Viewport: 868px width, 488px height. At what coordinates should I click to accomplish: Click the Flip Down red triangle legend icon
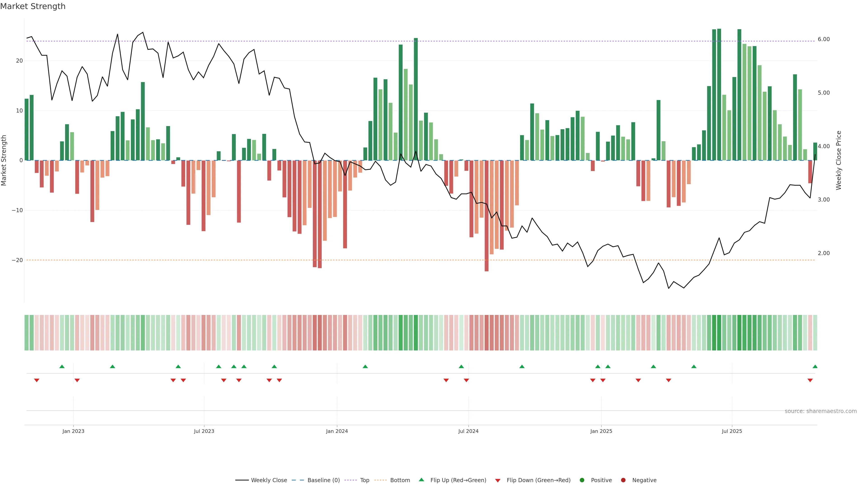tap(498, 480)
